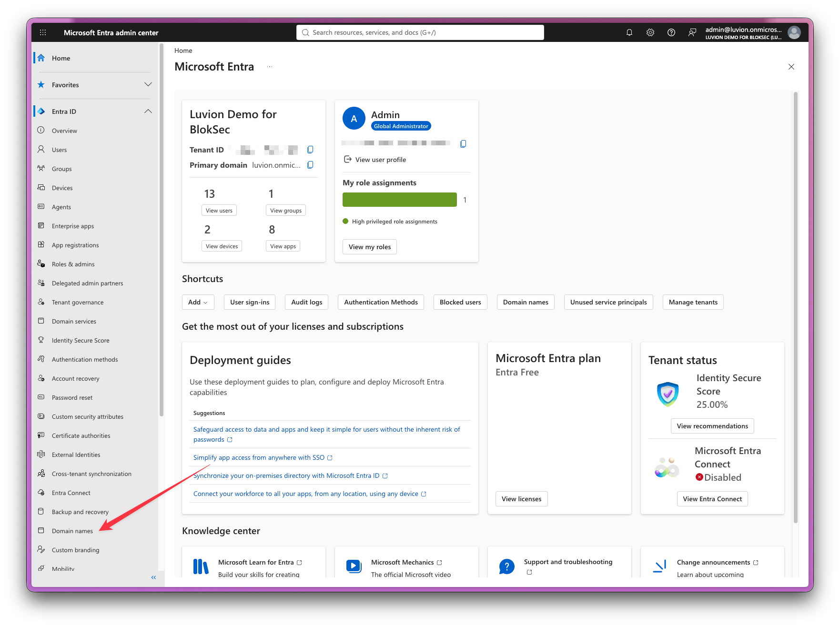
Task: Open the Audit logs shortcut
Action: tap(307, 302)
